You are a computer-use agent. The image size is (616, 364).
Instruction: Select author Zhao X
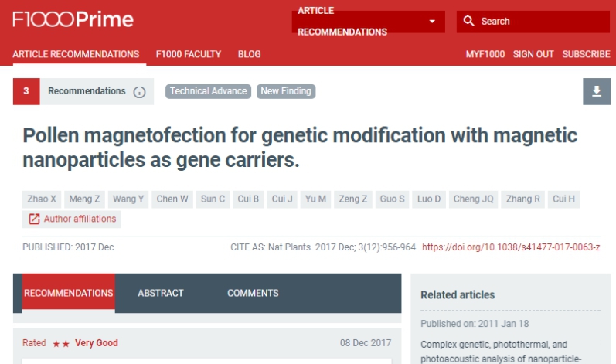42,199
